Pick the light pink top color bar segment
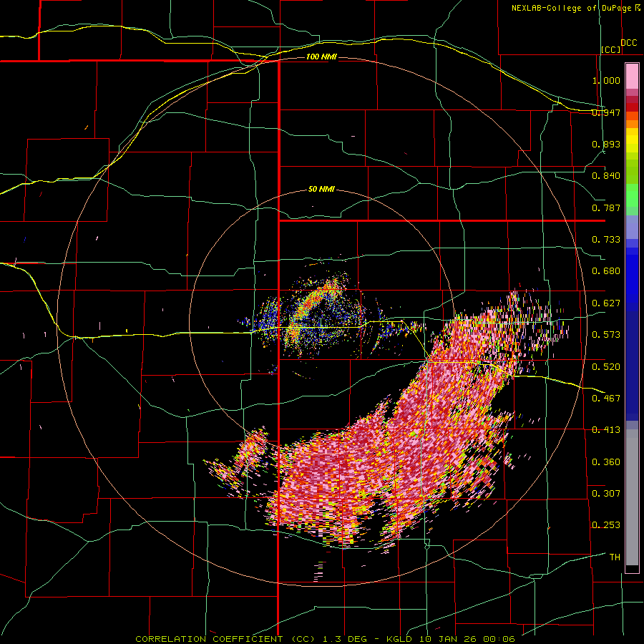Image resolution: width=644 pixels, height=644 pixels. pos(632,77)
